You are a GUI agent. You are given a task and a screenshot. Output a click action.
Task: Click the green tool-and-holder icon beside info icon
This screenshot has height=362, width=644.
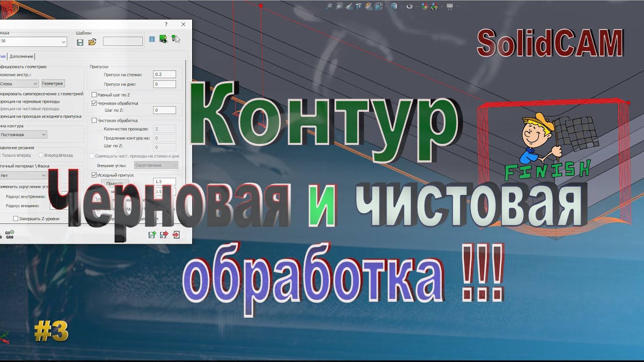click(163, 39)
